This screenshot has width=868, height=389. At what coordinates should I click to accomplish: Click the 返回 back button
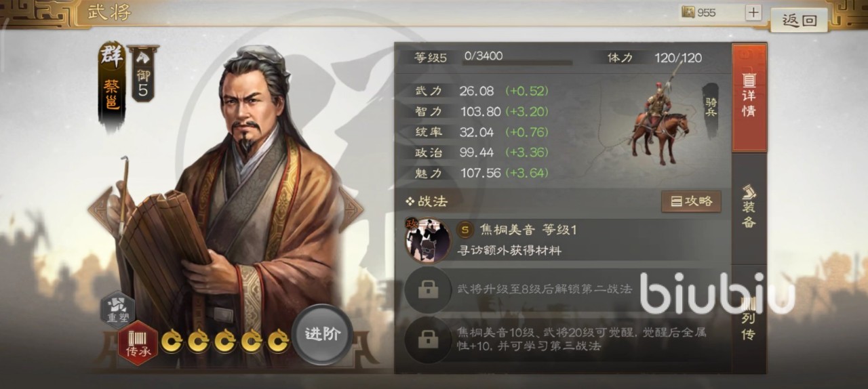tap(800, 20)
